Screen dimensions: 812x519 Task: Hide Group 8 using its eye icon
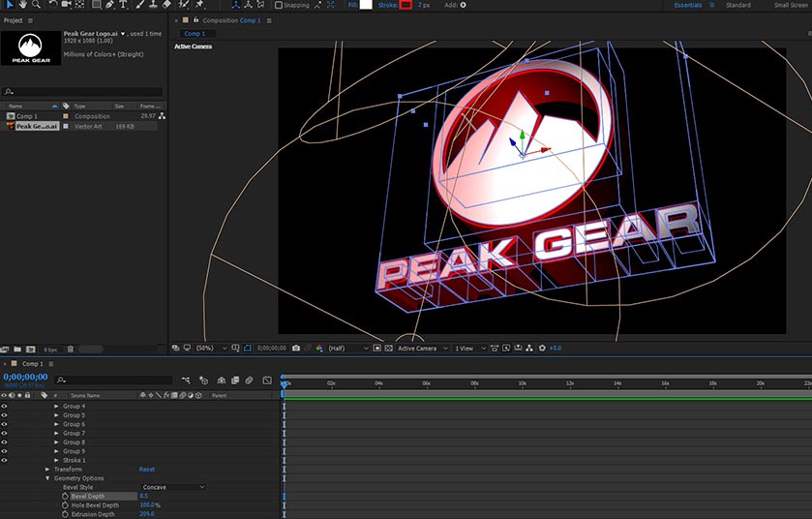coord(4,443)
